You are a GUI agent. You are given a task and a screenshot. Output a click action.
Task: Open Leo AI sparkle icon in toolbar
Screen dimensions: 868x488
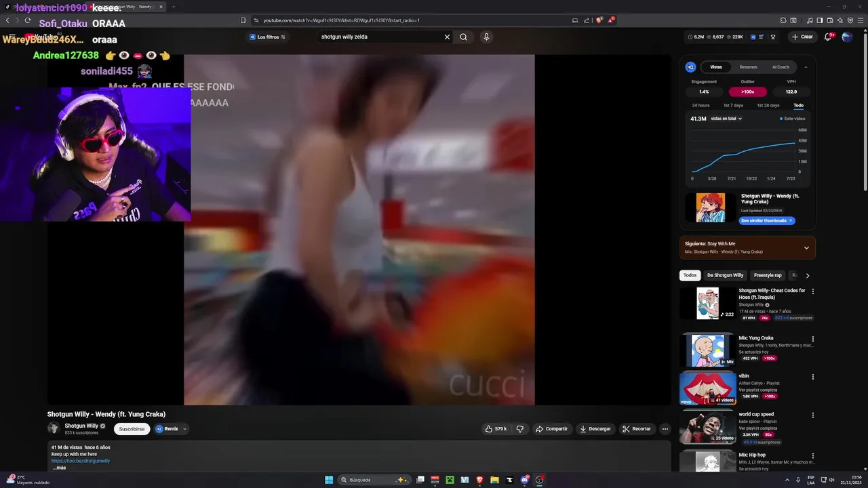coord(840,20)
